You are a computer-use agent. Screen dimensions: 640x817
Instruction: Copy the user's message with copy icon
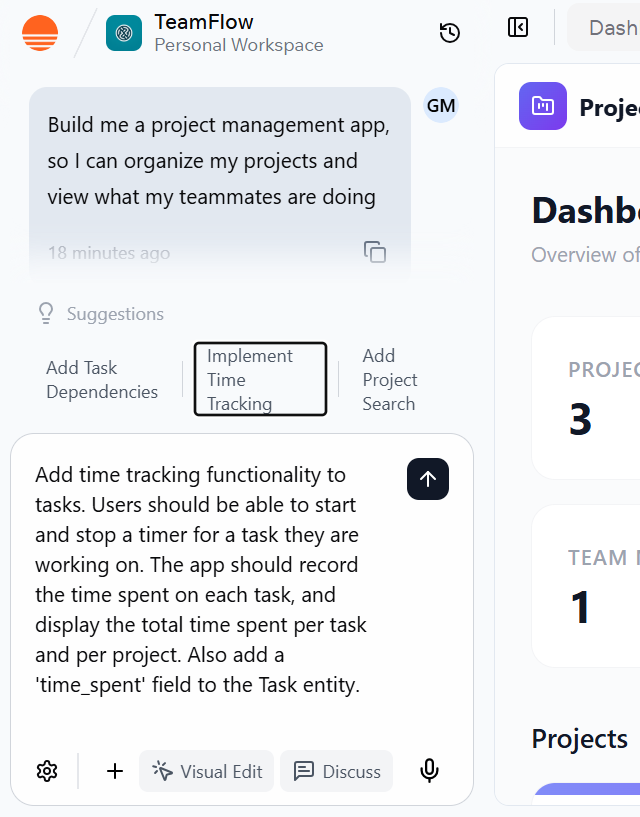[374, 253]
